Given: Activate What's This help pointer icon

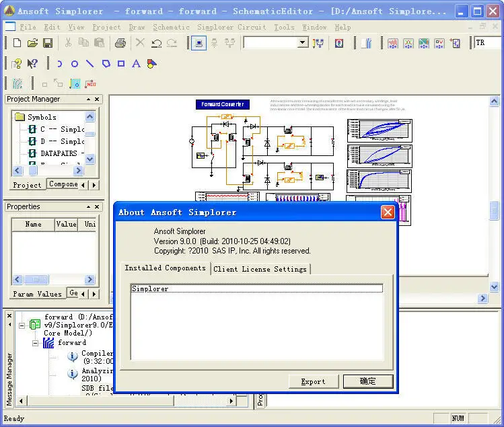Looking at the screenshot, I should coord(32,64).
